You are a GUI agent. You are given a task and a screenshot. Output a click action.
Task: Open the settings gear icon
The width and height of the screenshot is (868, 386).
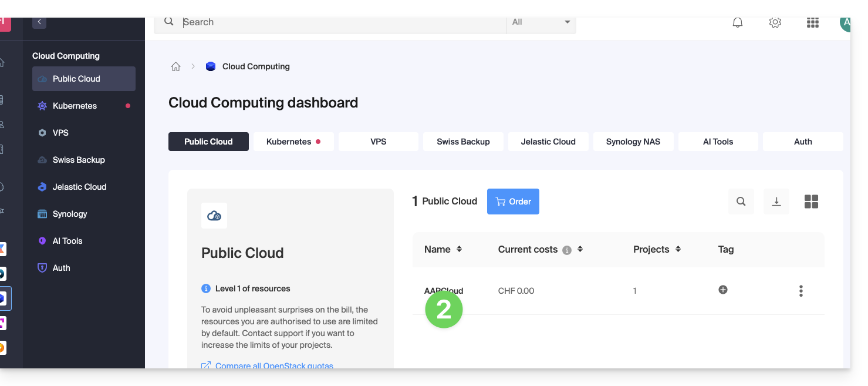(775, 22)
